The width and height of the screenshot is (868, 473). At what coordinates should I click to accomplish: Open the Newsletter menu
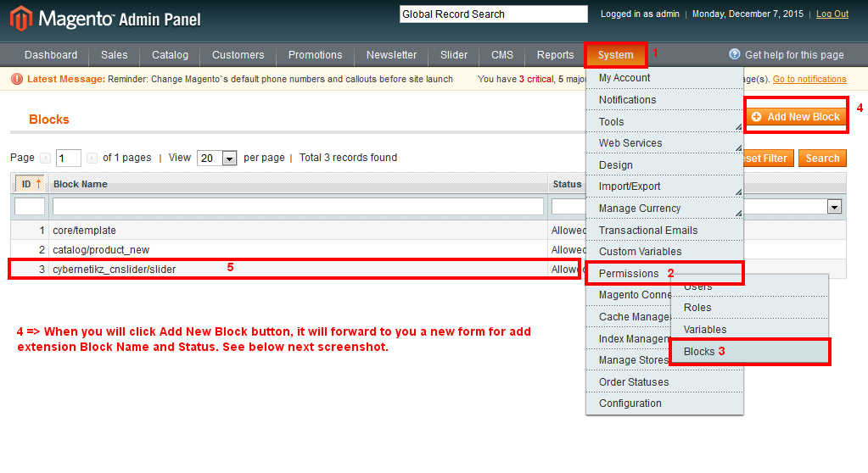tap(391, 55)
